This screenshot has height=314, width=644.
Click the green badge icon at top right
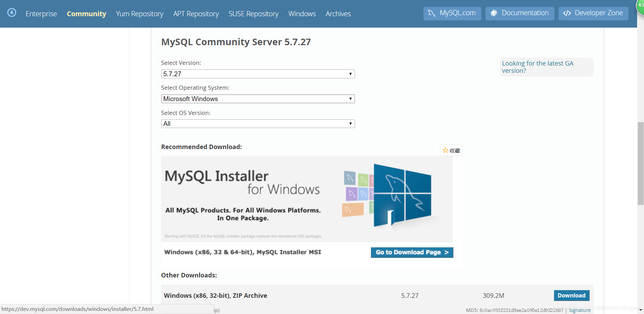click(640, 6)
